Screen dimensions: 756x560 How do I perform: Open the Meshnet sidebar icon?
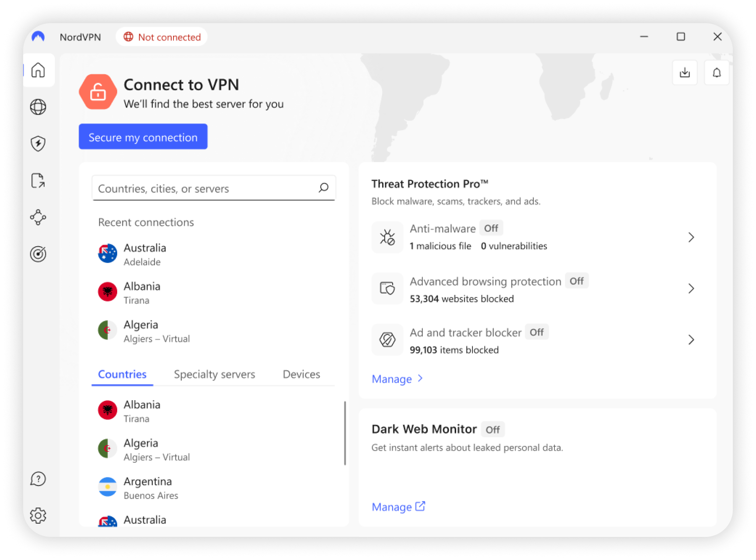click(38, 217)
